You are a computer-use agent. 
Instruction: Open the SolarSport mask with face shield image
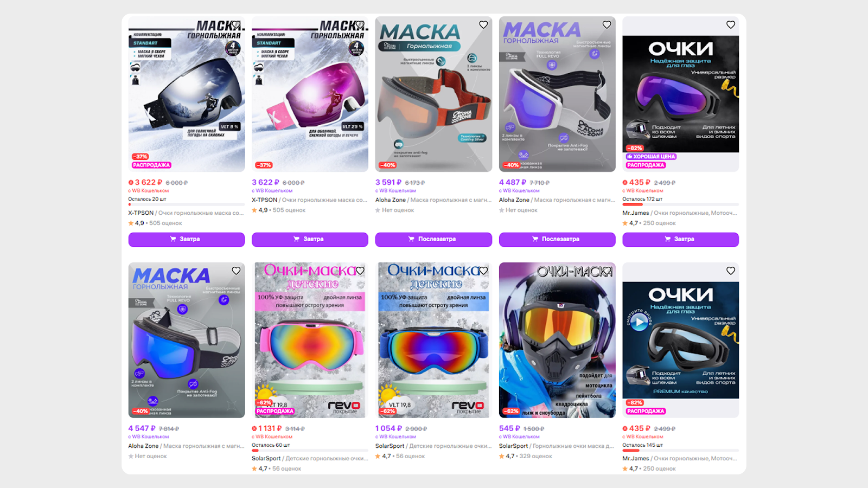click(x=557, y=340)
